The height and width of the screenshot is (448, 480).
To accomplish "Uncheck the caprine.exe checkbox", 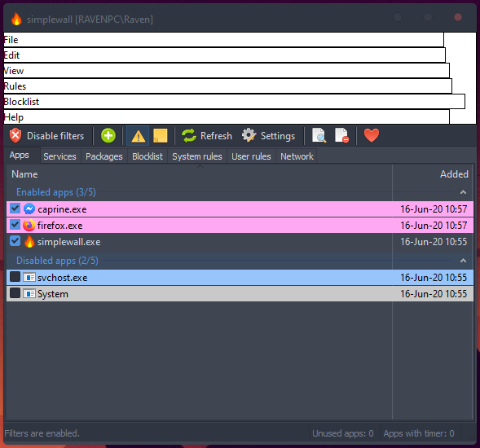I will coord(15,209).
